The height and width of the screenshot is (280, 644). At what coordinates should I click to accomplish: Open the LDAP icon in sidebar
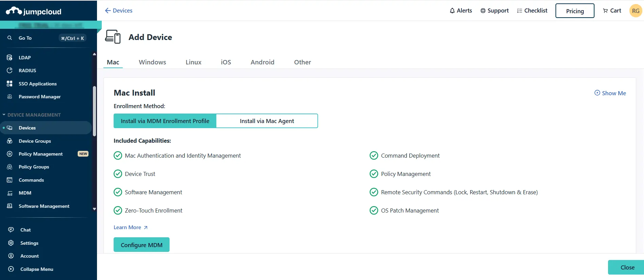tap(9, 58)
